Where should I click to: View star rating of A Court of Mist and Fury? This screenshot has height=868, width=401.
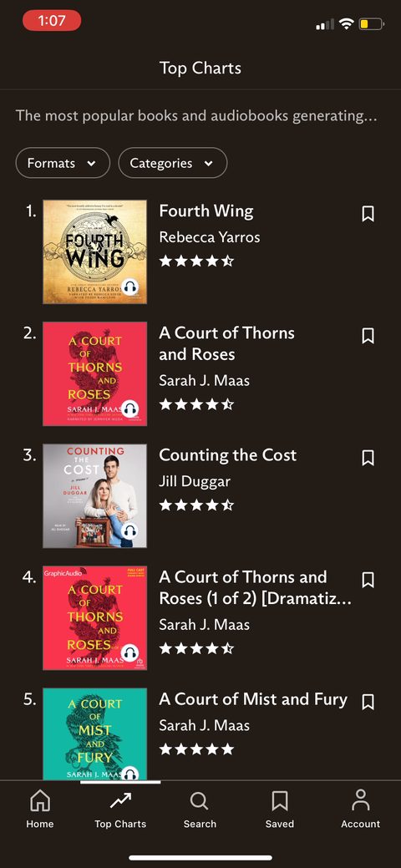pyautogui.click(x=196, y=749)
